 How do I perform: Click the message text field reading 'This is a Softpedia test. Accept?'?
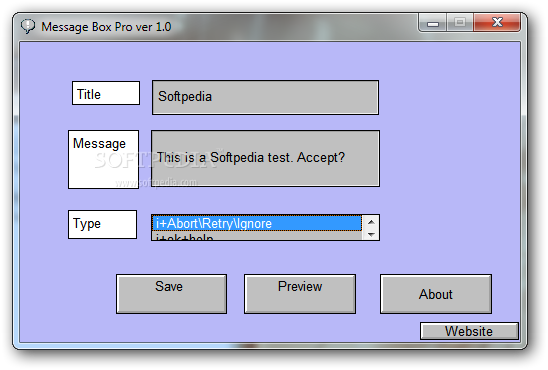pyautogui.click(x=265, y=158)
